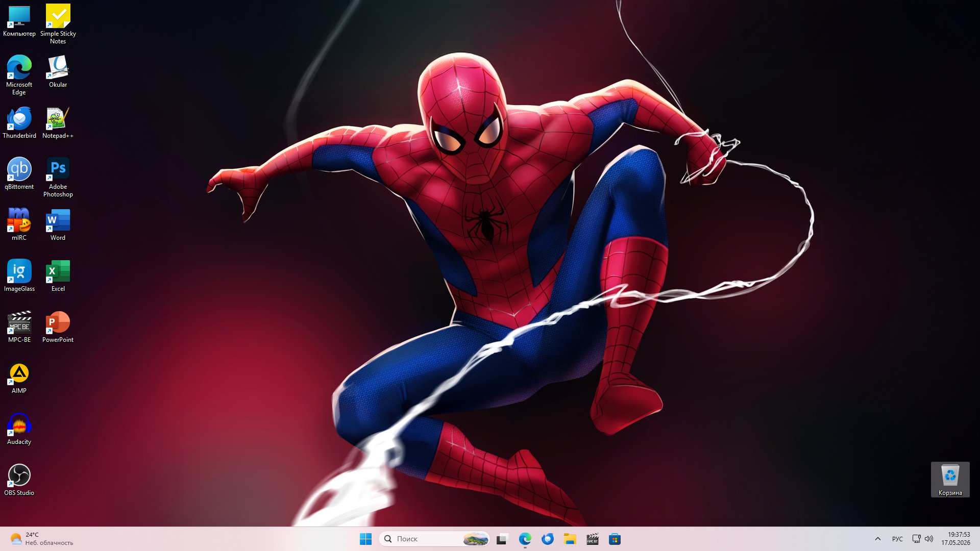Select the Okular desktop shortcut
Screen dimensions: 980x551
pos(58,72)
